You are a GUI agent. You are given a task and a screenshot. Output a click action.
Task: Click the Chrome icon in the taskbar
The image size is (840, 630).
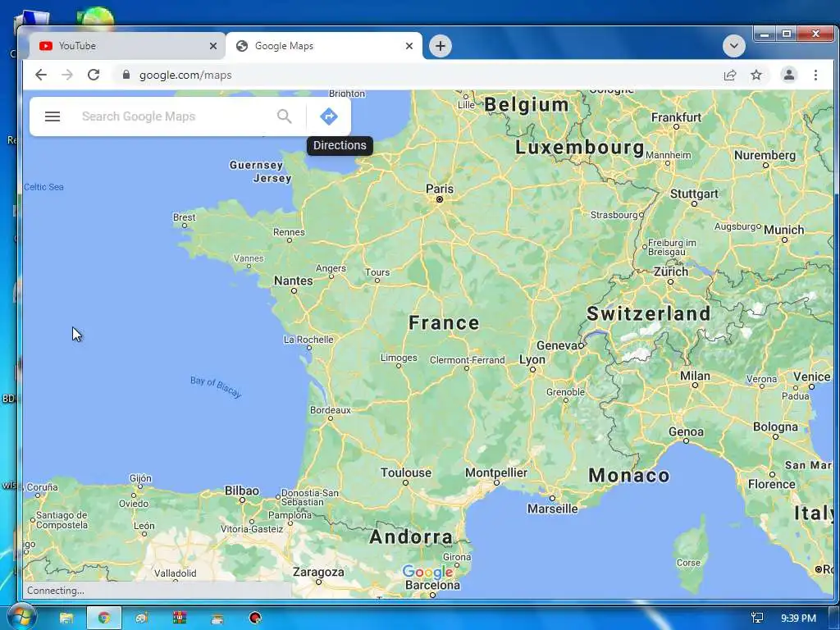pos(104,619)
